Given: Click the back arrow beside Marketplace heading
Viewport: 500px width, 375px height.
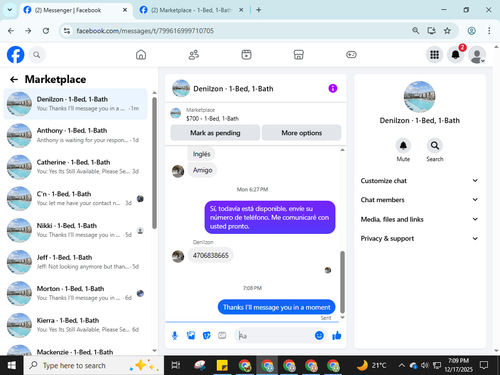Looking at the screenshot, I should (x=14, y=79).
